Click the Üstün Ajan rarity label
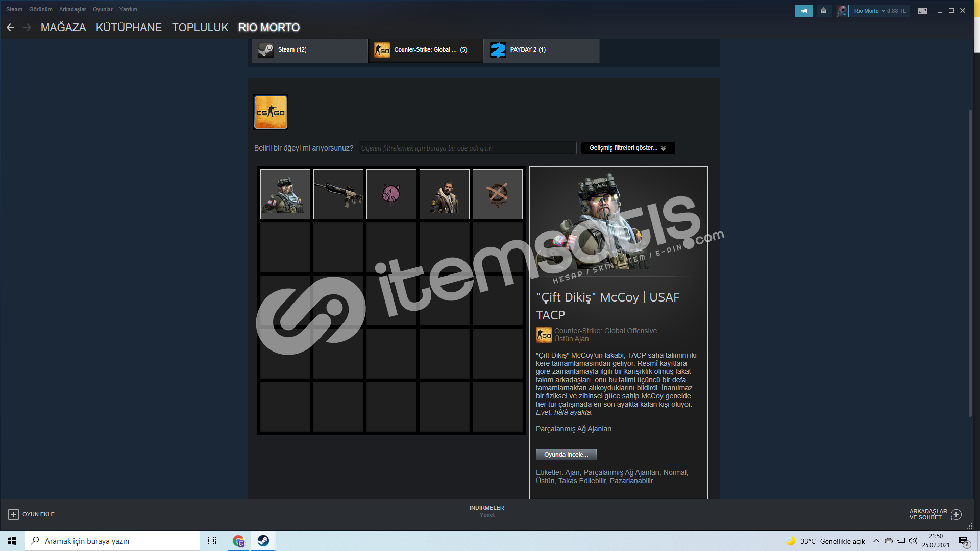Screen dimensions: 980x551 [x=572, y=339]
